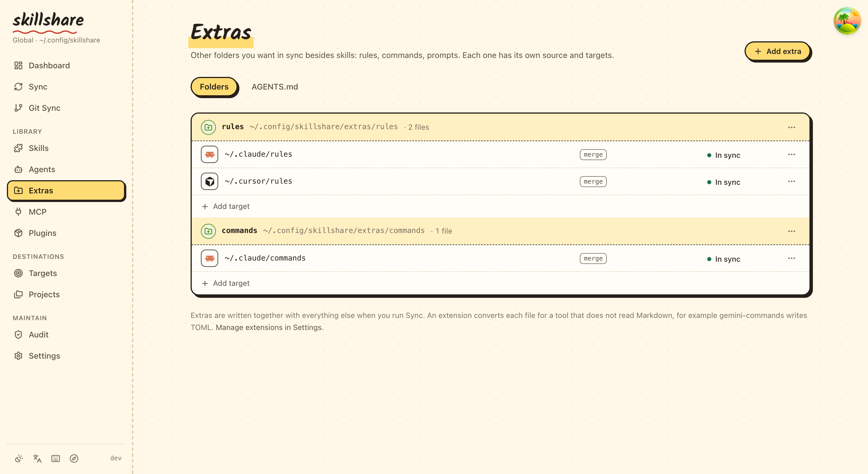Open Plugins in sidebar
The image size is (868, 474).
coord(66,233)
